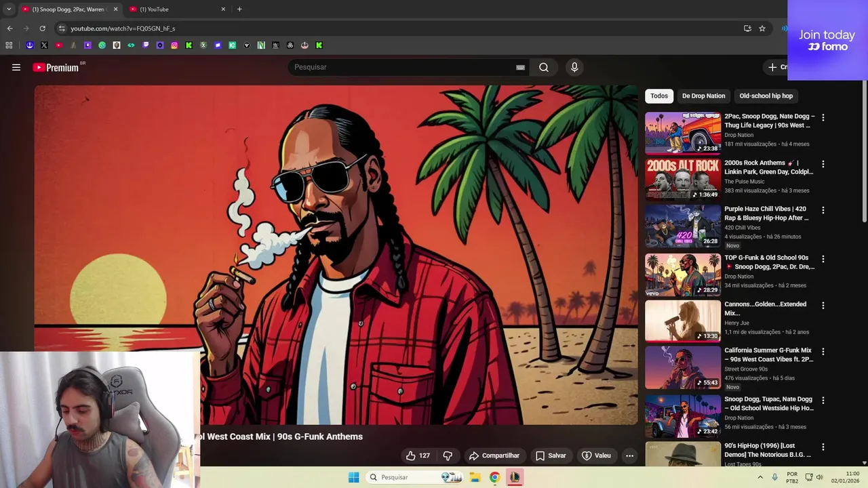Screen dimensions: 868x488
Task: Open a new browser tab
Action: (x=239, y=9)
